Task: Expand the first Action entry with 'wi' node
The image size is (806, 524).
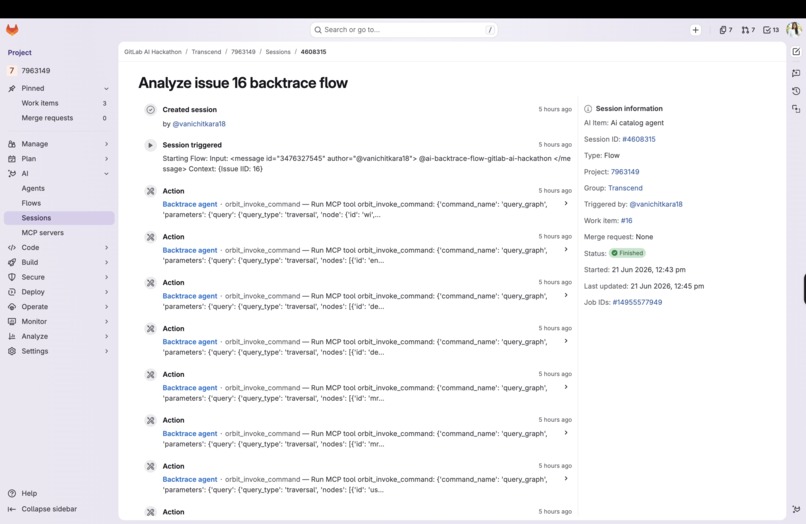Action: tap(565, 204)
